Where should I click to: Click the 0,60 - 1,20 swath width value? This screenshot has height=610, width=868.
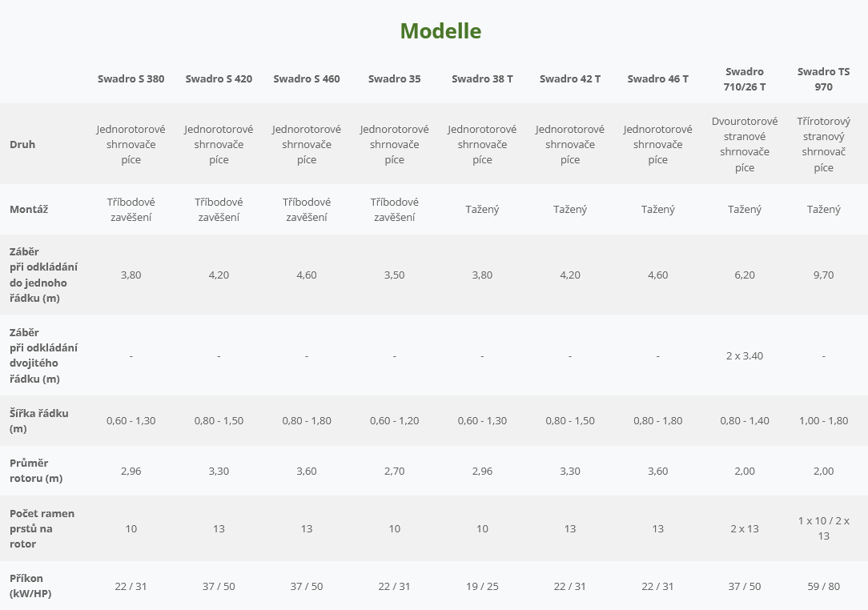[x=394, y=421]
